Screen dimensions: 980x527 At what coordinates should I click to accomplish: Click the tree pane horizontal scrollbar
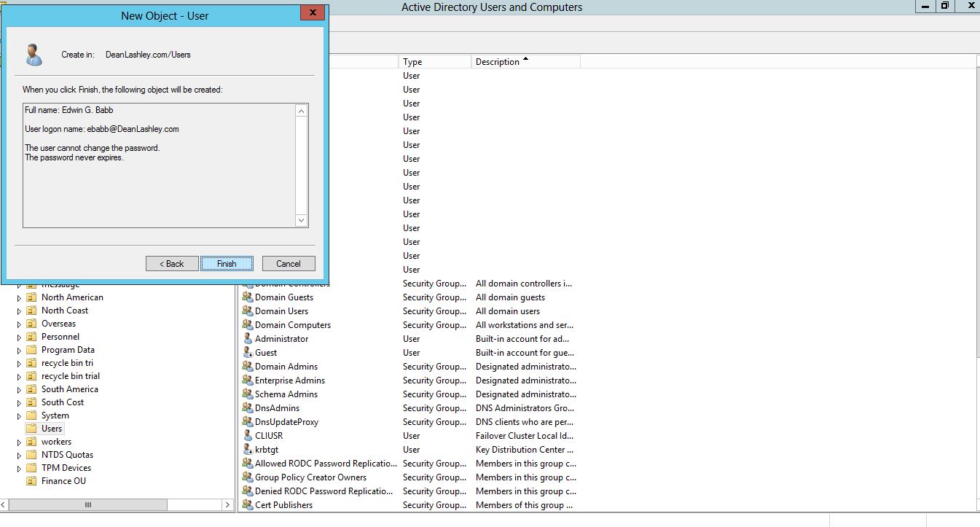(x=117, y=504)
